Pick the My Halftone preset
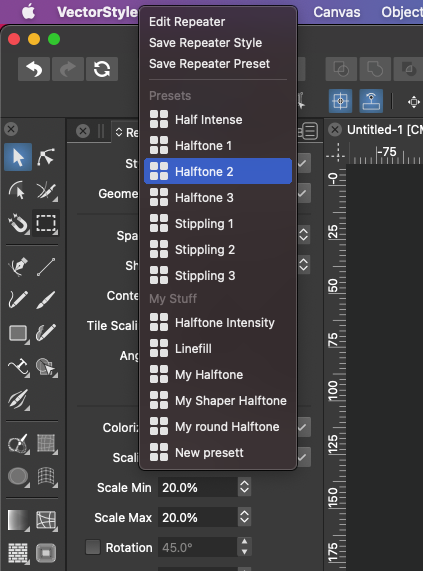 (x=218, y=375)
